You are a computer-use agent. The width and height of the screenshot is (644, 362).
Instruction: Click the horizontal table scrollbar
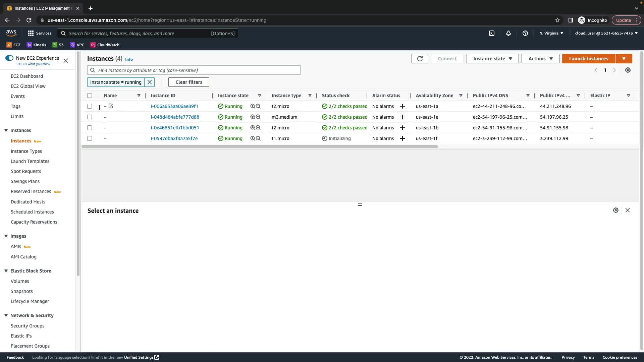(260, 146)
